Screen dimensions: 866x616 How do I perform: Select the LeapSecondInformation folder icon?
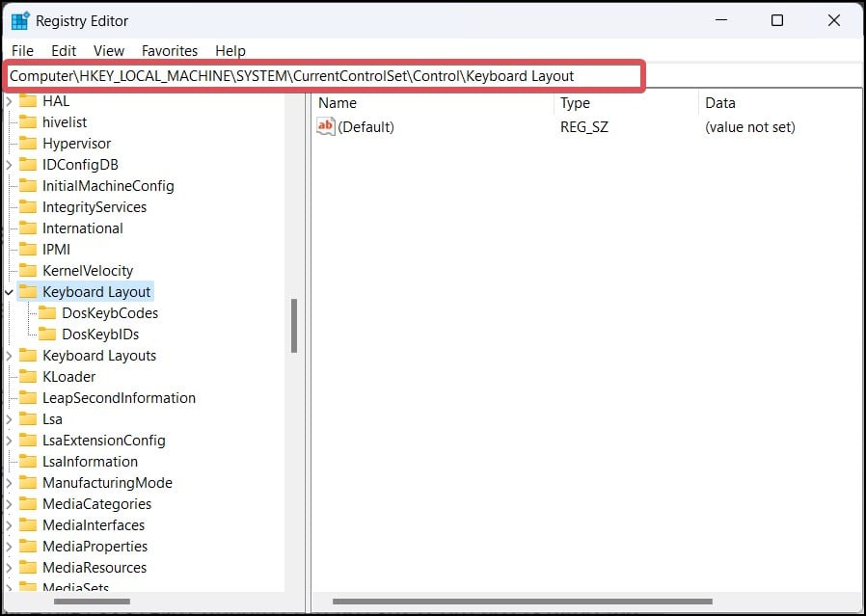(28, 398)
